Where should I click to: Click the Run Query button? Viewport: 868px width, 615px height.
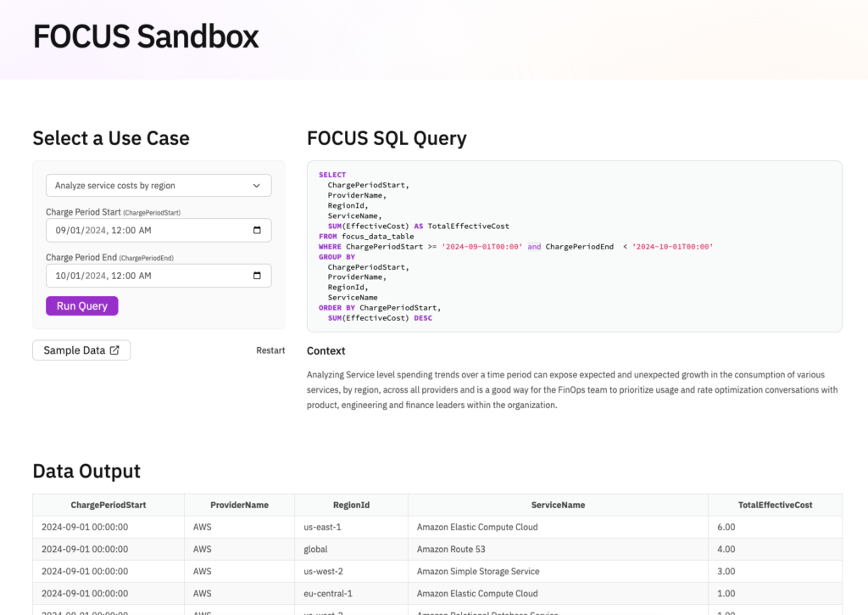coord(81,305)
